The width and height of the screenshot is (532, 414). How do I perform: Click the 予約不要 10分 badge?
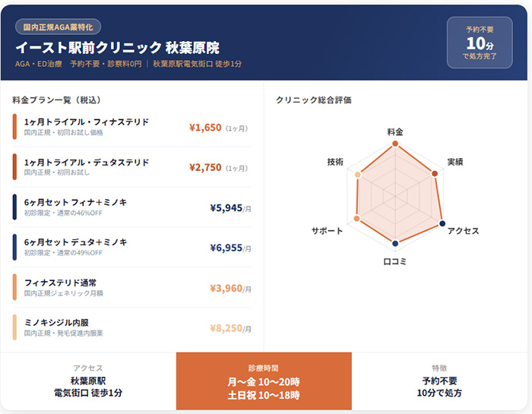click(x=479, y=43)
